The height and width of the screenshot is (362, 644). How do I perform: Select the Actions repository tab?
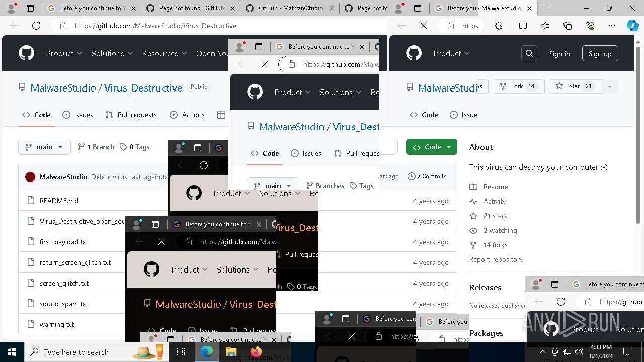click(187, 115)
